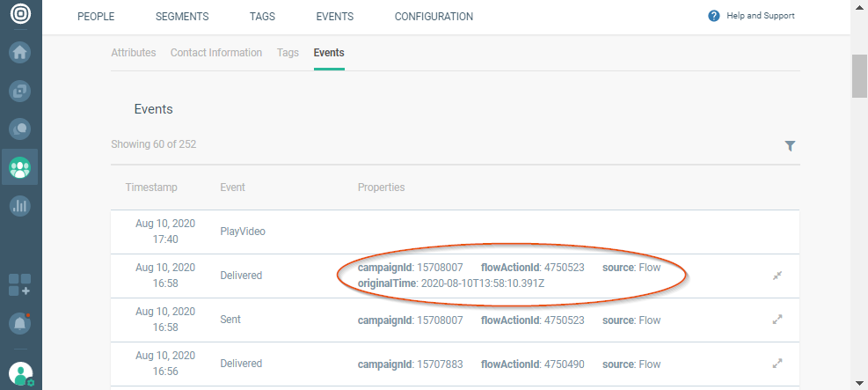Open the Analyze bar chart icon
868x390 pixels.
[x=19, y=206]
